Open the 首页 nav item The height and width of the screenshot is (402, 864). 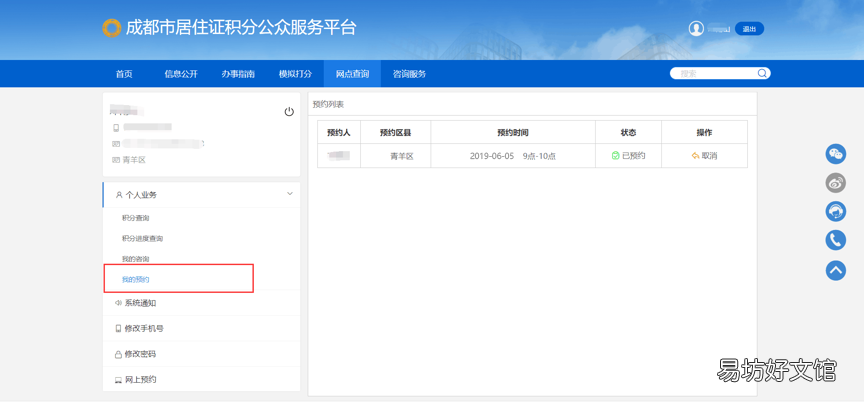(x=124, y=74)
